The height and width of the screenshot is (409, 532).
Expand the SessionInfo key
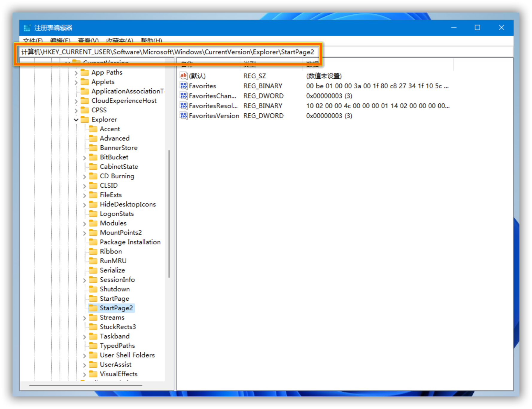84,280
